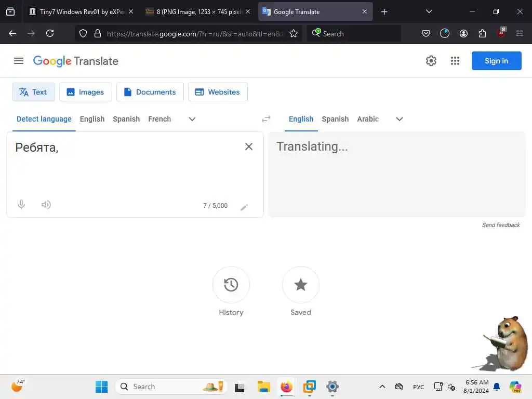The width and height of the screenshot is (532, 399).
Task: Open tracking protection shield in address bar
Action: [x=83, y=33]
